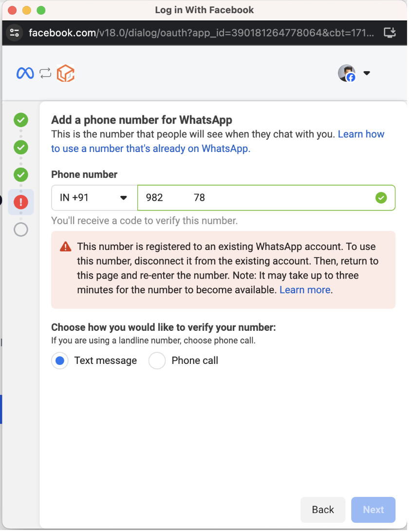Maximize the window with green button
411x532 pixels.
pos(41,10)
